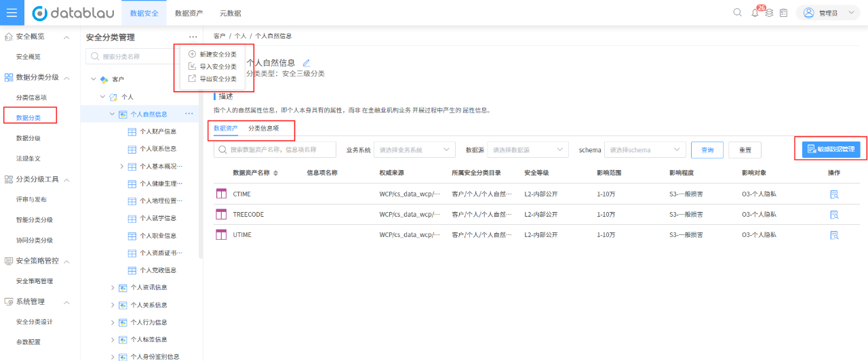This screenshot has height=361, width=868.
Task: Open the 业务系统 dropdown
Action: [414, 150]
